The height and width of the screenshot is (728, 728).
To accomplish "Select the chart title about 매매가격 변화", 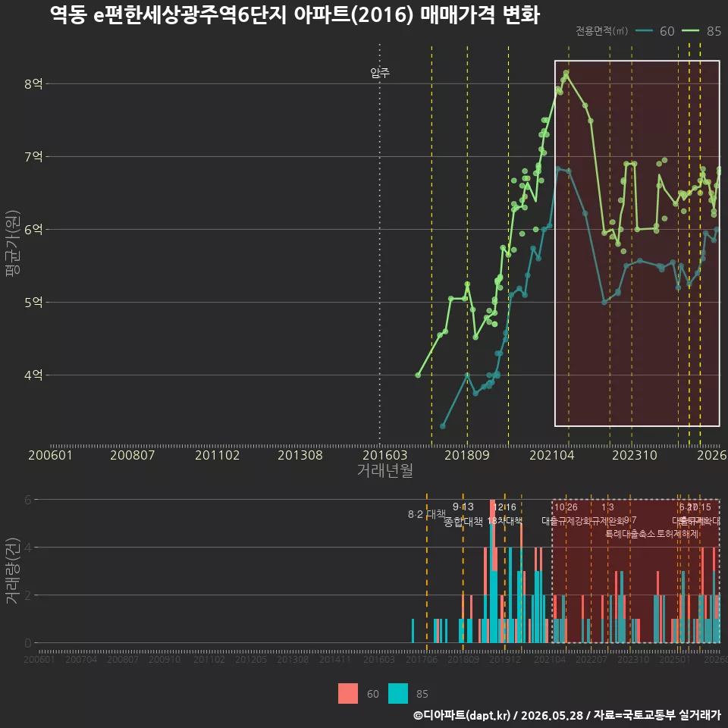I will coord(295,15).
